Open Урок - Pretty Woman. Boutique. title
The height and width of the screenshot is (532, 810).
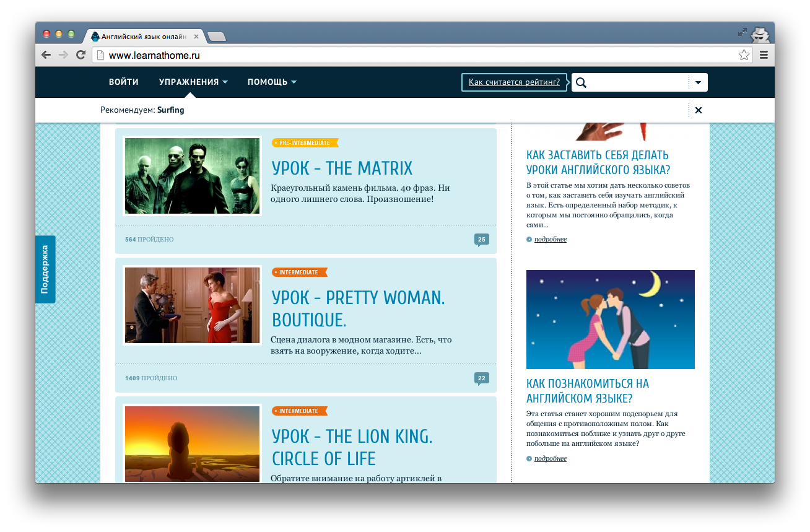pos(359,308)
